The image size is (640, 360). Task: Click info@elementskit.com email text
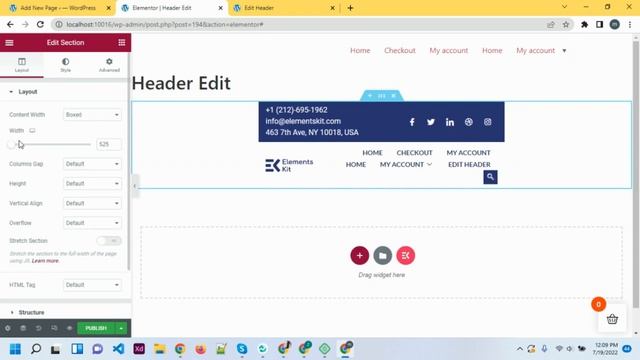click(303, 121)
